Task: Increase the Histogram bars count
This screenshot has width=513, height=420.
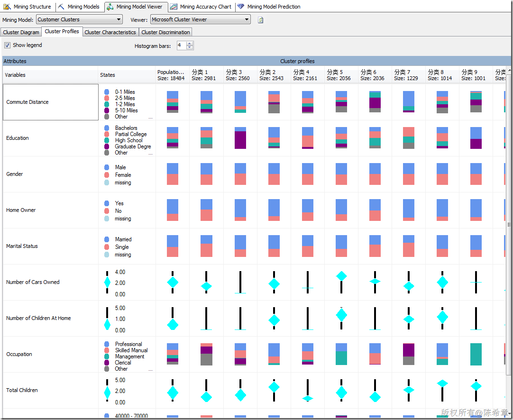Action: (x=190, y=44)
